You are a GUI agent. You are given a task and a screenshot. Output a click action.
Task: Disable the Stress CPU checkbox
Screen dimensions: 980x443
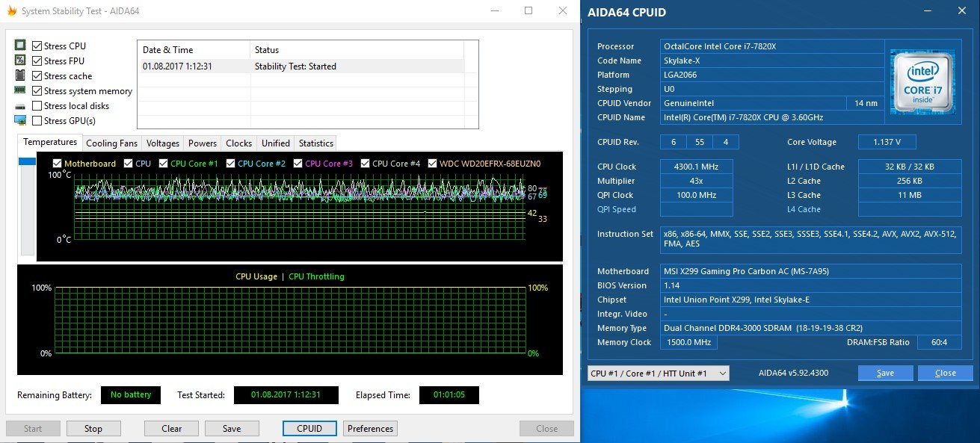(x=37, y=46)
